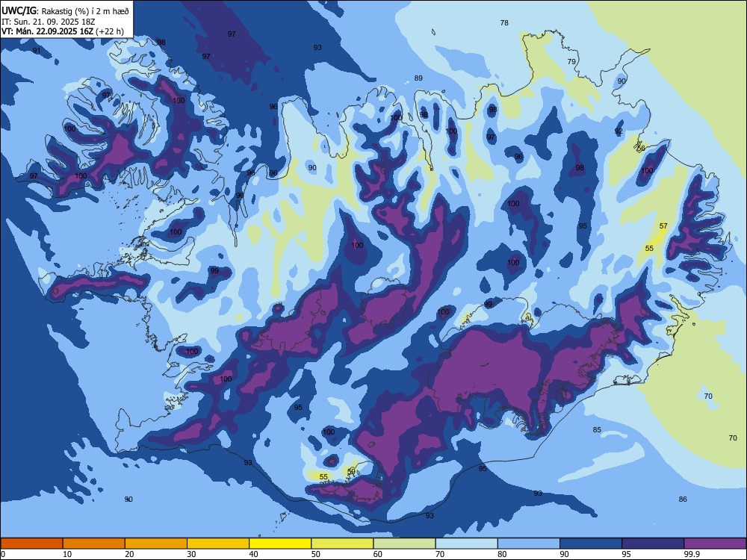Click the 70–80% pale blue legend swatch
This screenshot has height=560, width=747.
466,544
